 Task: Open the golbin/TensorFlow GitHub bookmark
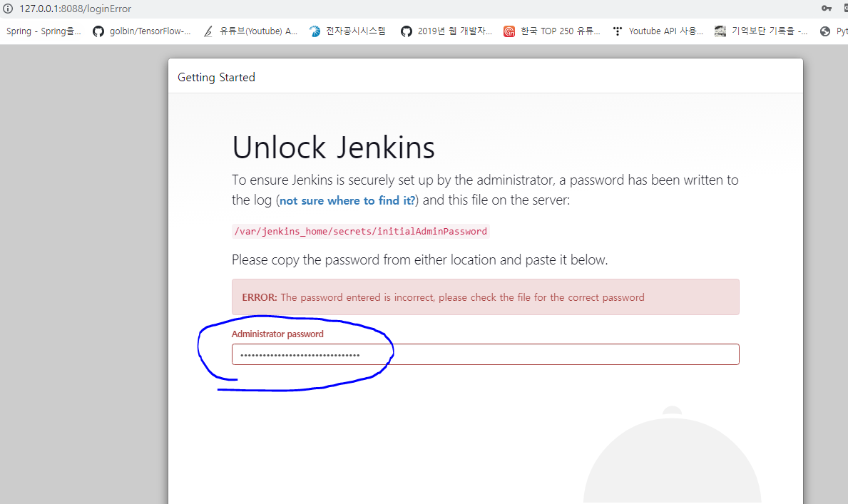[142, 31]
